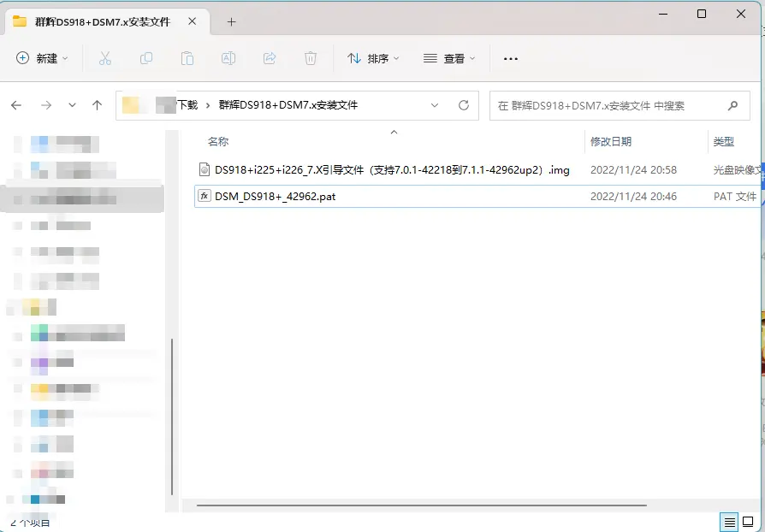Click the Delete trash bin icon
Screen dimensions: 765x532
coord(311,58)
